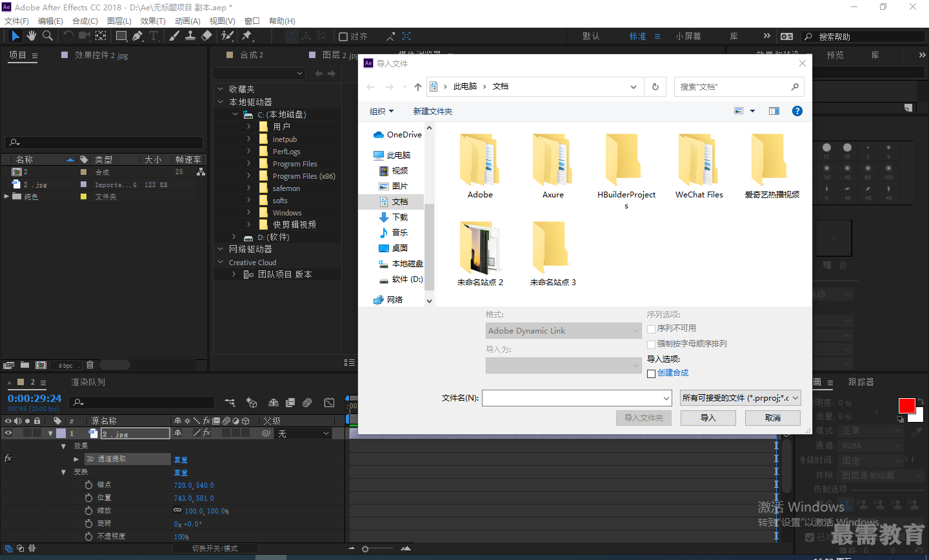Screen dimensions: 929x560
Task: Select the Selection arrow tool
Action: [16, 36]
